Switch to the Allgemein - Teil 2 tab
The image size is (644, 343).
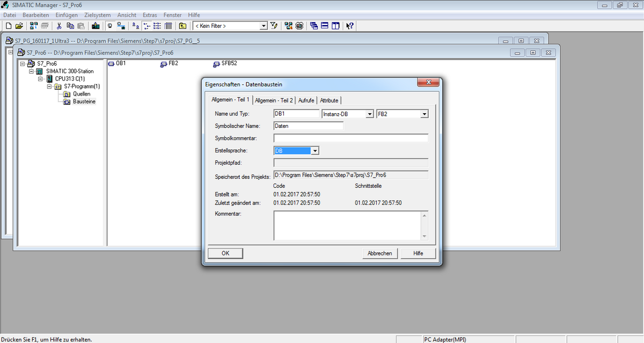274,100
